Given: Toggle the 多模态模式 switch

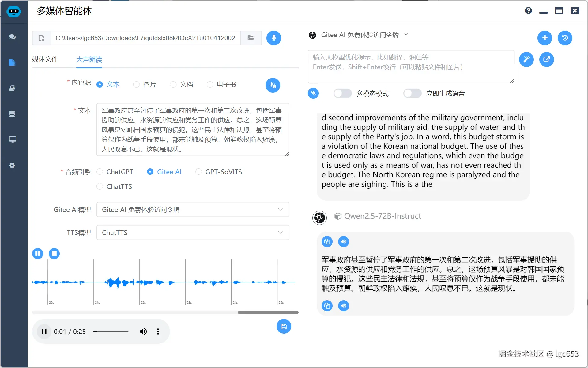Looking at the screenshot, I should (x=342, y=93).
